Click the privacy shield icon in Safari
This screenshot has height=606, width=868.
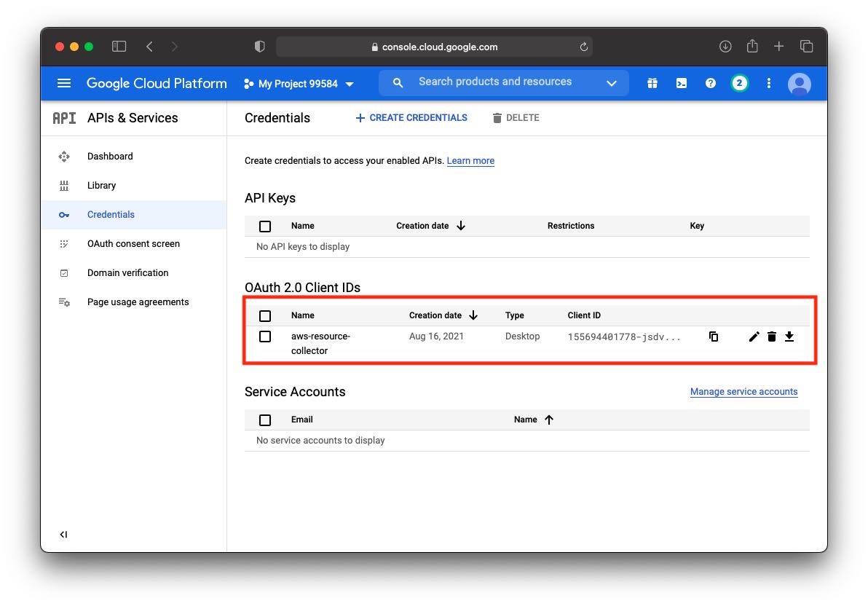(x=260, y=47)
